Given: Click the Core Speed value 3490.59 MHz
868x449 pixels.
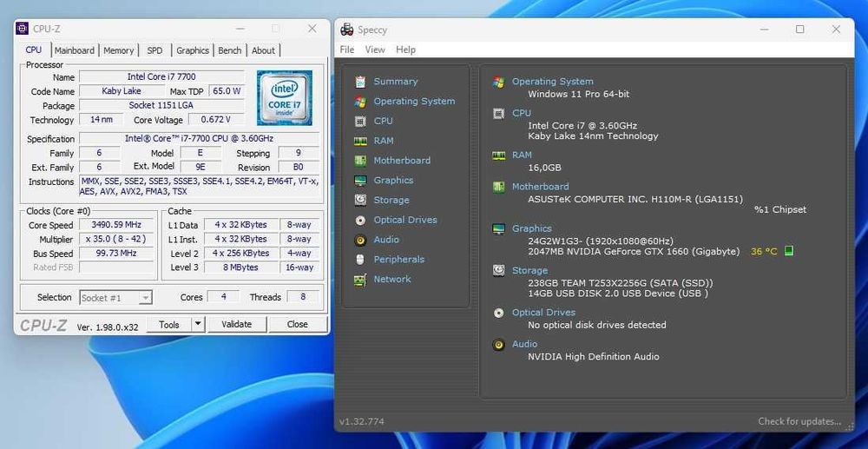Looking at the screenshot, I should 117,225.
